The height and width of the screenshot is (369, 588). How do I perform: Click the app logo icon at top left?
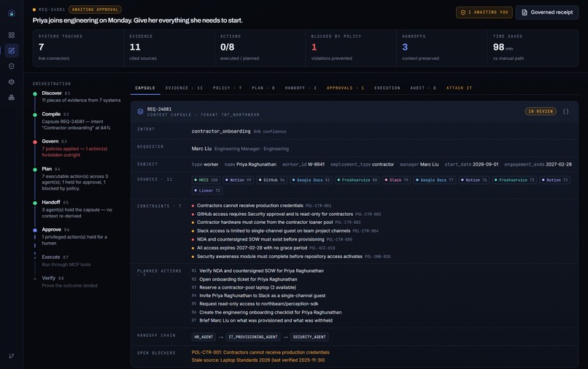[x=12, y=14]
